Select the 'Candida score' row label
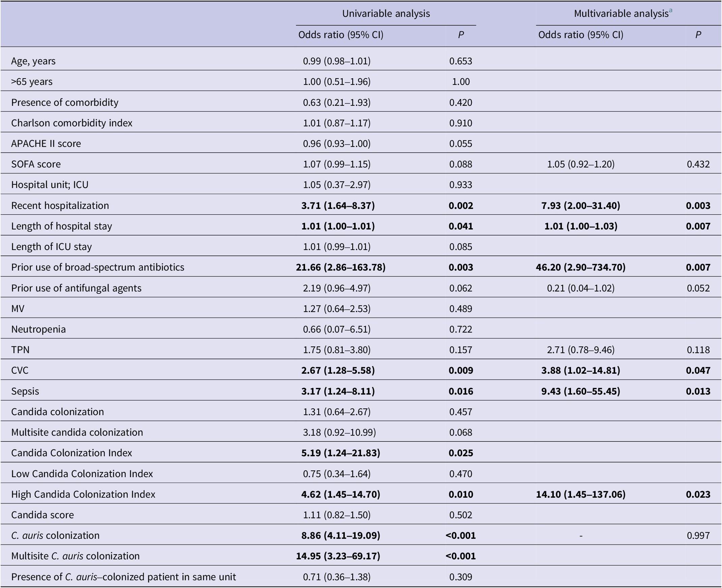Image resolution: width=722 pixels, height=588 pixels. [x=42, y=515]
